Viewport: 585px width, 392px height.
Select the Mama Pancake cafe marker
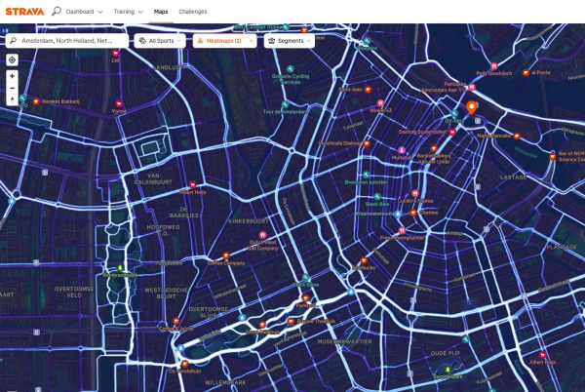coord(517,136)
